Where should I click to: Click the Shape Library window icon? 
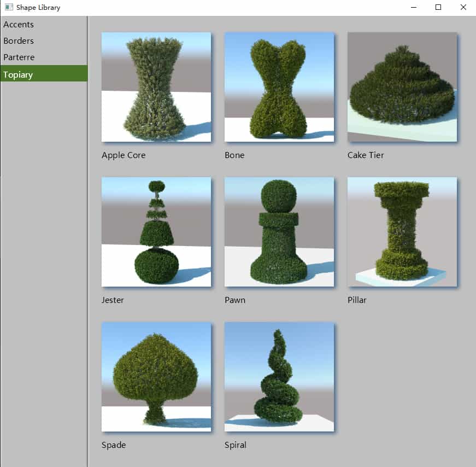tap(9, 8)
